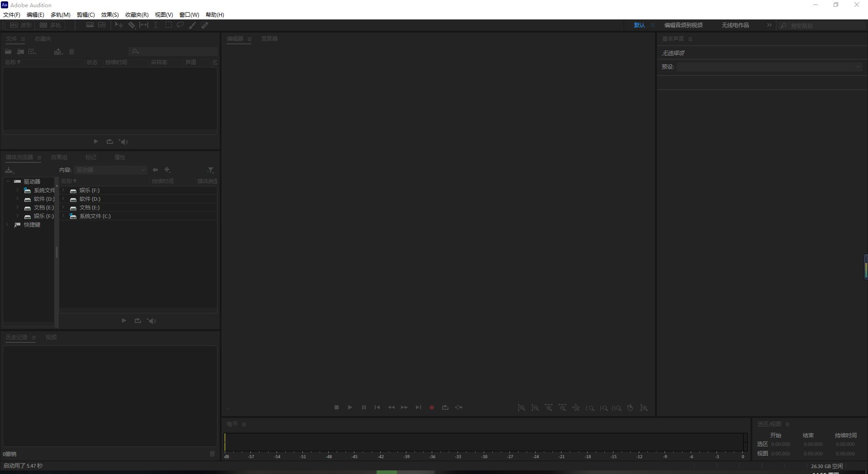Expand the 软件 (D:) drive in file list
Viewport: 868px width, 474px height.
[x=63, y=199]
